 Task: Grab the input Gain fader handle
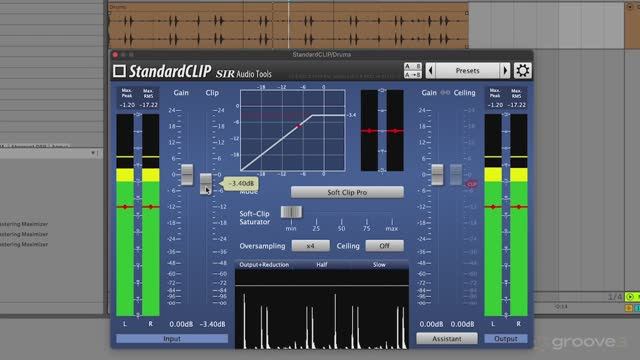pyautogui.click(x=187, y=175)
